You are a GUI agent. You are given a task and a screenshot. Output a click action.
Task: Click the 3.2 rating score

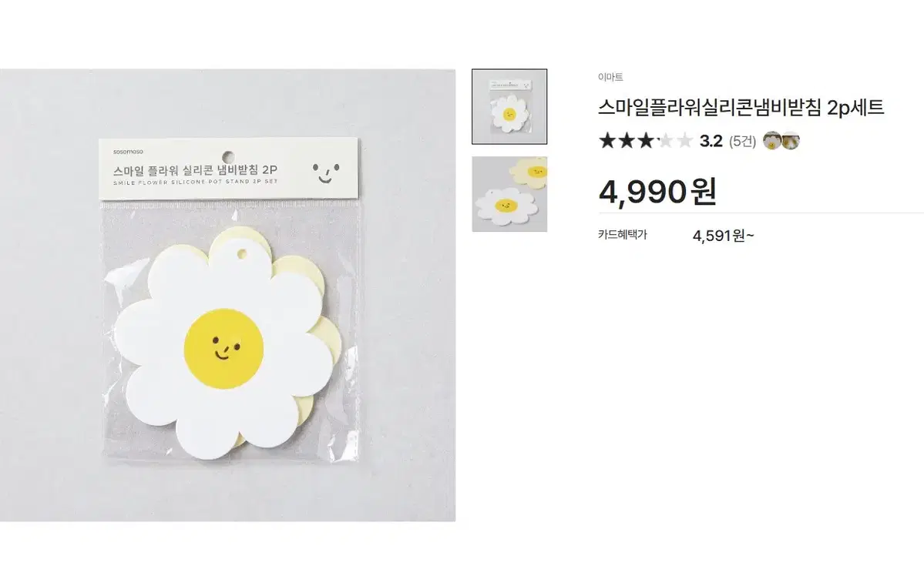[x=711, y=142]
